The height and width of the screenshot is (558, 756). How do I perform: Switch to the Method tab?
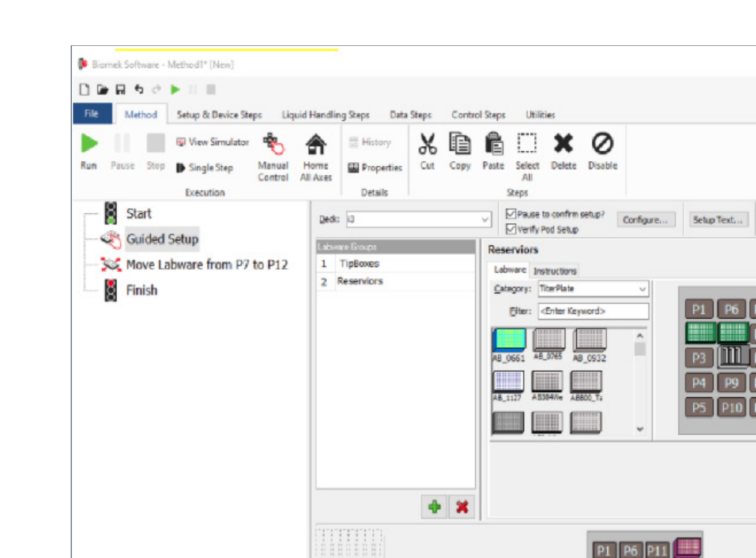coord(141,114)
